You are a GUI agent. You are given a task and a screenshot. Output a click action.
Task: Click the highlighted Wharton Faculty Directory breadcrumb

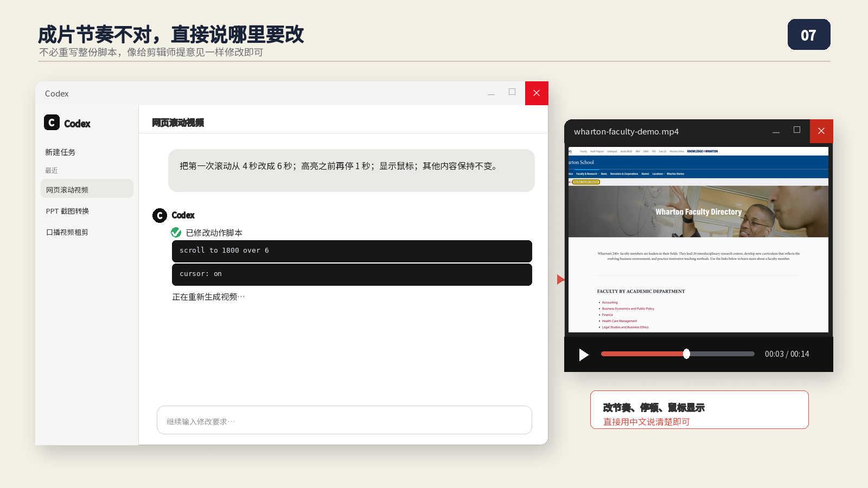(x=586, y=182)
